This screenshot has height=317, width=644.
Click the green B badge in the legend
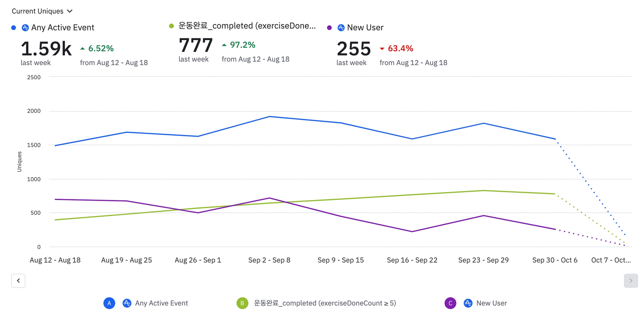(x=242, y=303)
